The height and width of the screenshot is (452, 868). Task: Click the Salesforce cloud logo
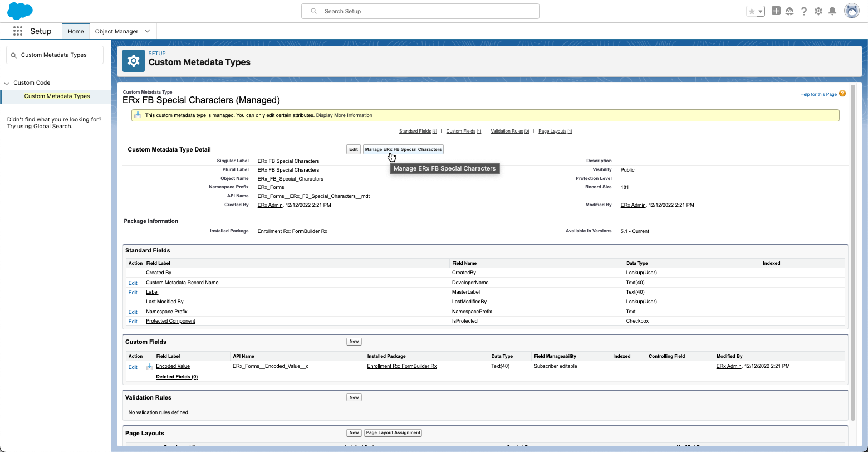[x=20, y=11]
